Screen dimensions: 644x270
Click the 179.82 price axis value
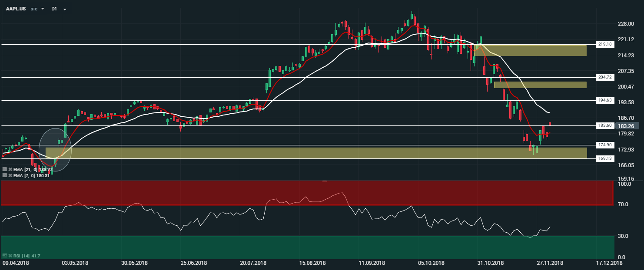(x=626, y=134)
